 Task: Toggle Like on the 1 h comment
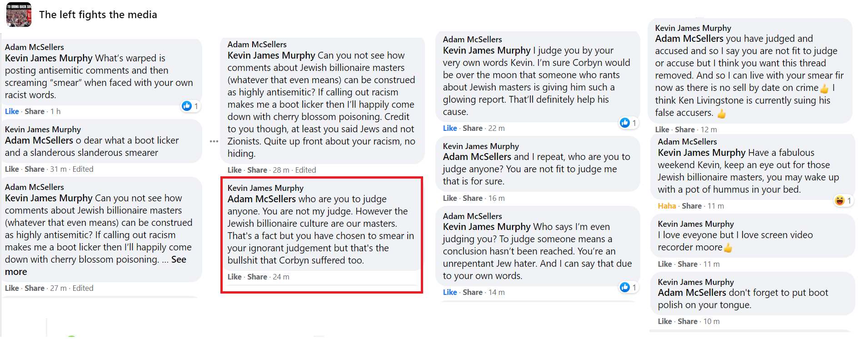coord(12,111)
